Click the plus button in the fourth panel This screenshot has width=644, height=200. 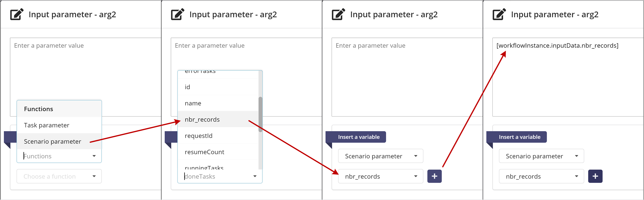[x=595, y=176]
